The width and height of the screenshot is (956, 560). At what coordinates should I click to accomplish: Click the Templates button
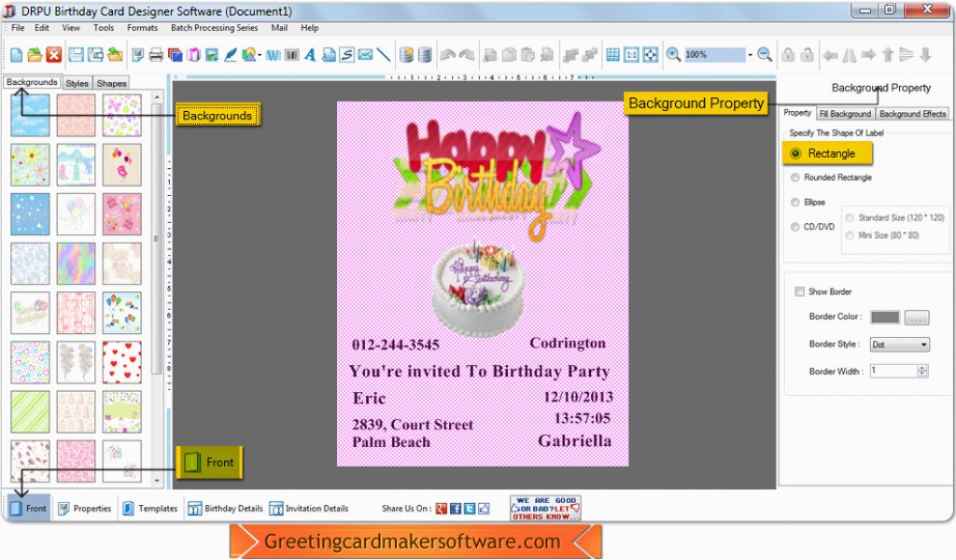[x=150, y=509]
